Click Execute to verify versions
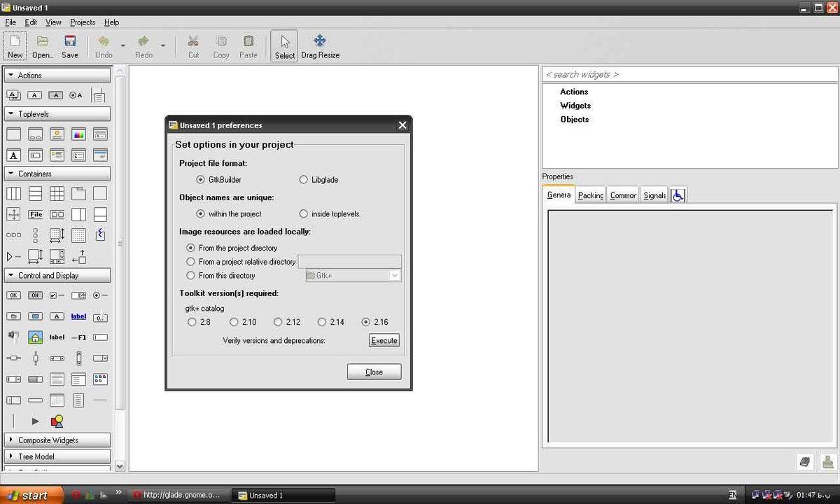The height and width of the screenshot is (504, 840). (x=384, y=340)
